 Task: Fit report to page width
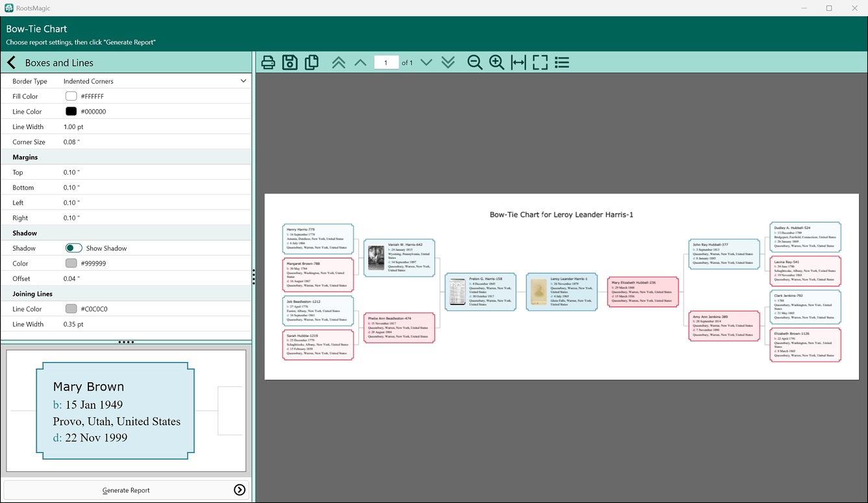519,62
